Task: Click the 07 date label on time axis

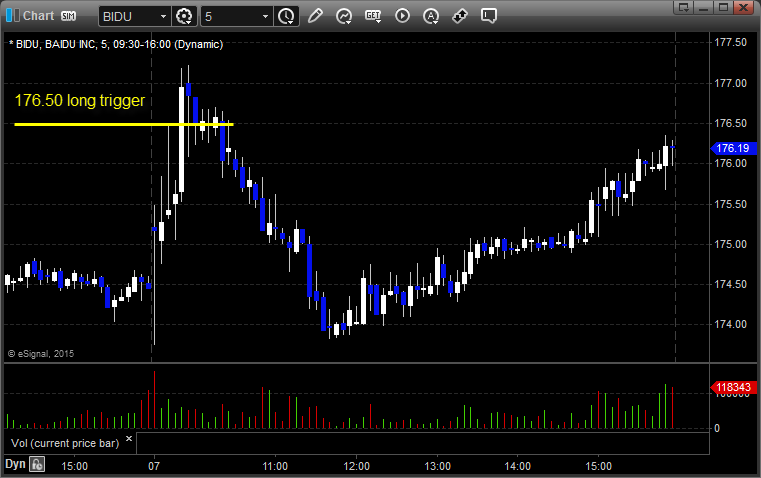Action: coord(154,466)
